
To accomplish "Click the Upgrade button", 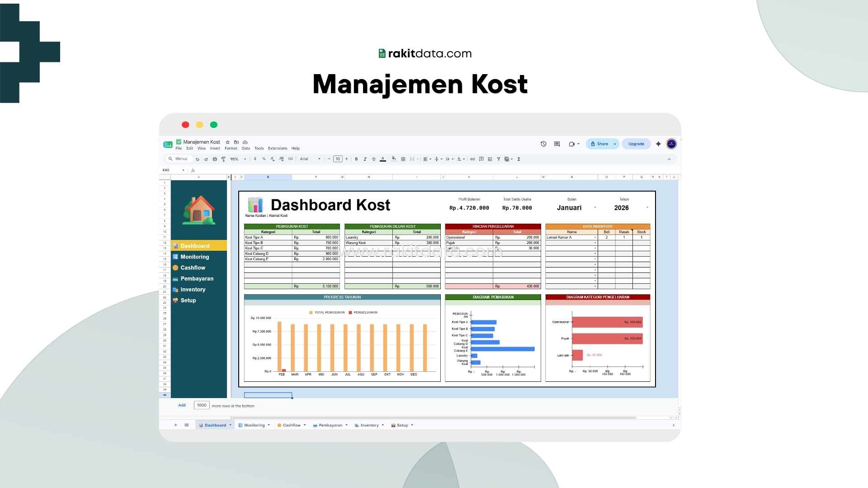I will [636, 144].
